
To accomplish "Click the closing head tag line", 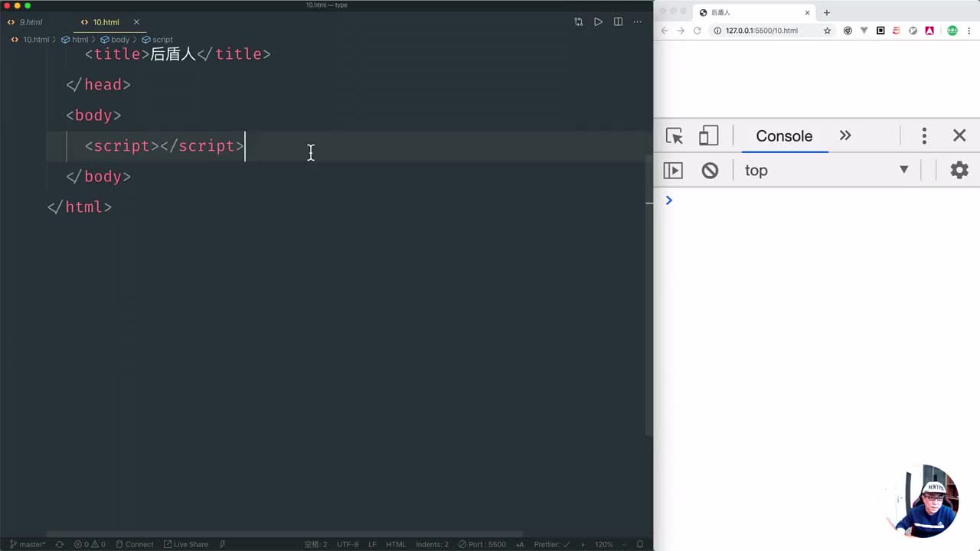I will [98, 84].
